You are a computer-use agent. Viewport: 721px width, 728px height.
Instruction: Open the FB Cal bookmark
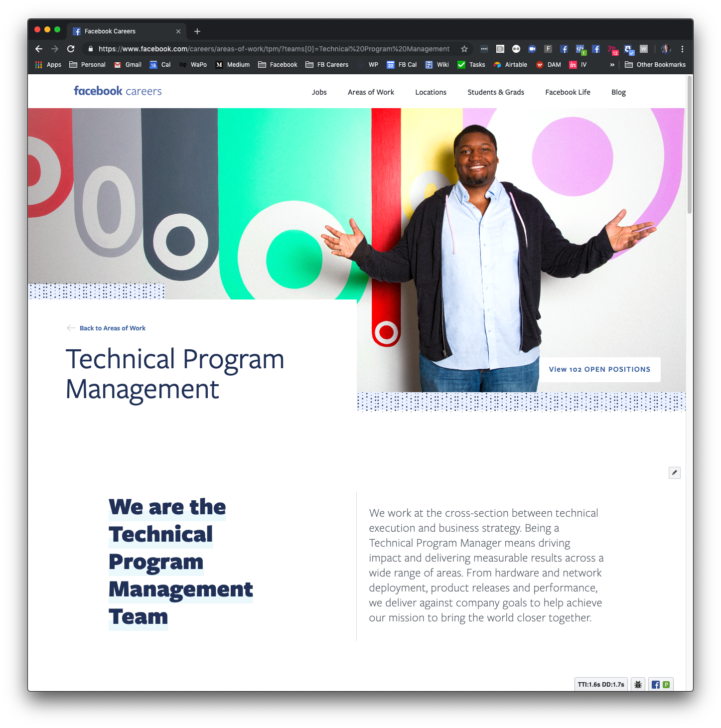coord(402,65)
